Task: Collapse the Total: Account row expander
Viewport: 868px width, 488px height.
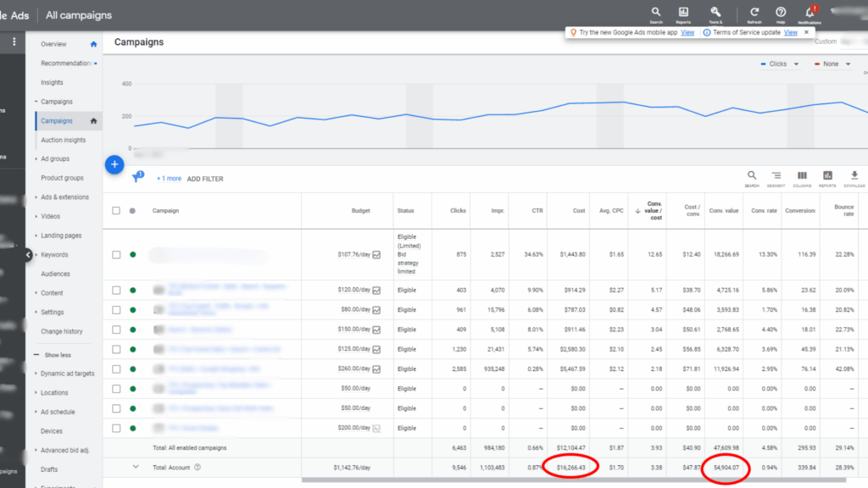Action: (136, 467)
